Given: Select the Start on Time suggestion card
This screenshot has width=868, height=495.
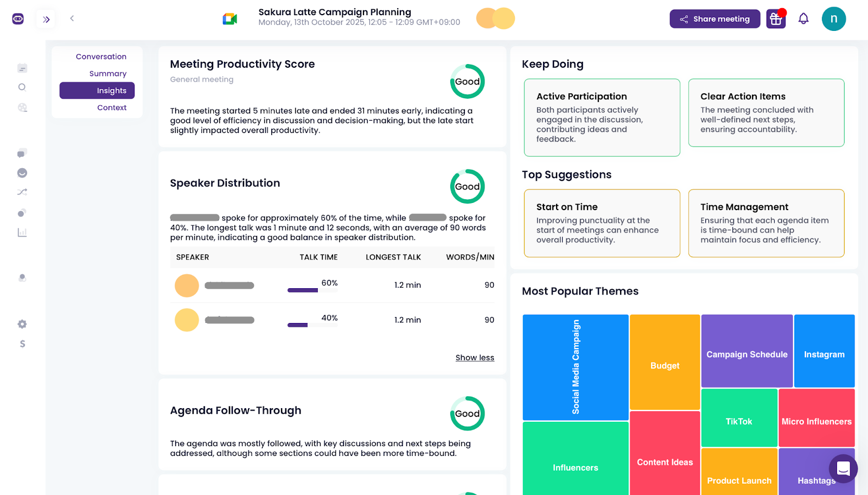Looking at the screenshot, I should tap(602, 223).
